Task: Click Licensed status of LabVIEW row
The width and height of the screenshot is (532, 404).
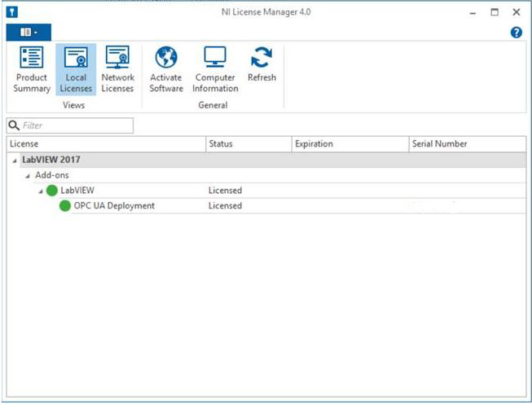Action: tap(225, 191)
